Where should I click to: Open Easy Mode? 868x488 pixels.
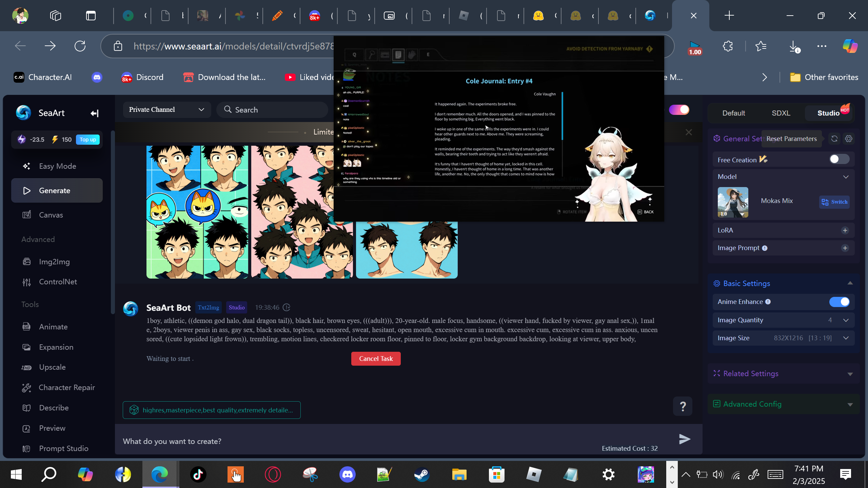[x=57, y=166]
